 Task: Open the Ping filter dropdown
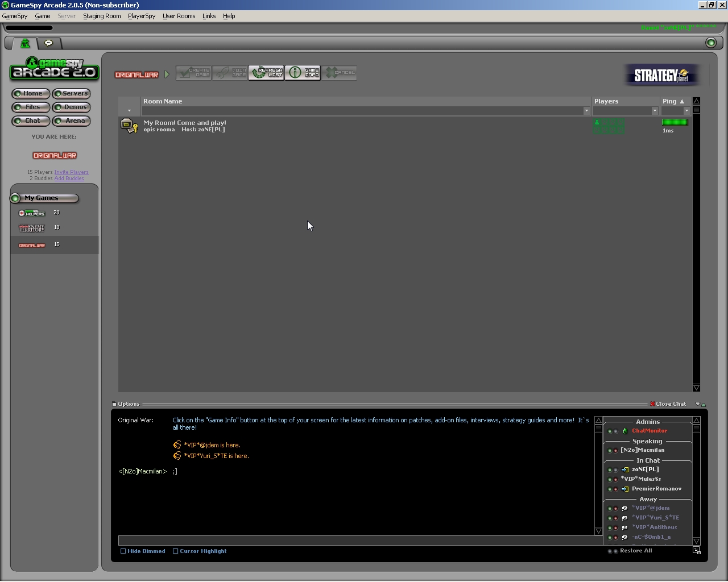[x=686, y=111]
